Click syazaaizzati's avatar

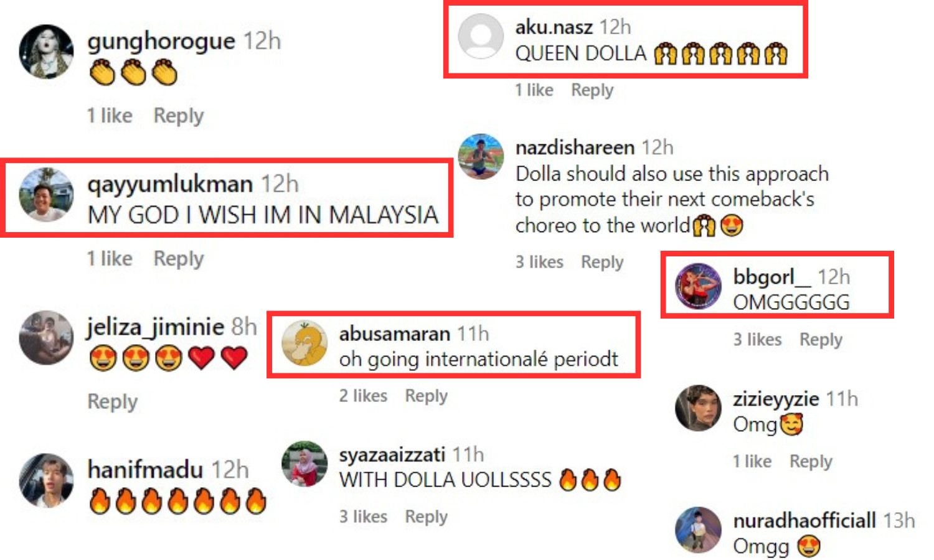[304, 464]
